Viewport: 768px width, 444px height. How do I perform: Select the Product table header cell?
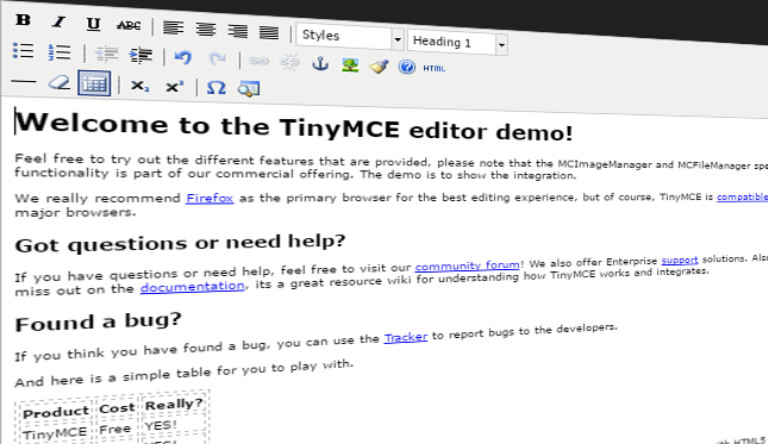point(56,412)
